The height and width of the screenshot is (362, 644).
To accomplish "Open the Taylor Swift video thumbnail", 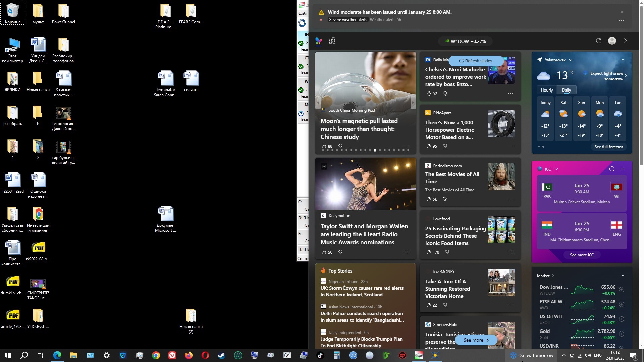I will [x=366, y=184].
